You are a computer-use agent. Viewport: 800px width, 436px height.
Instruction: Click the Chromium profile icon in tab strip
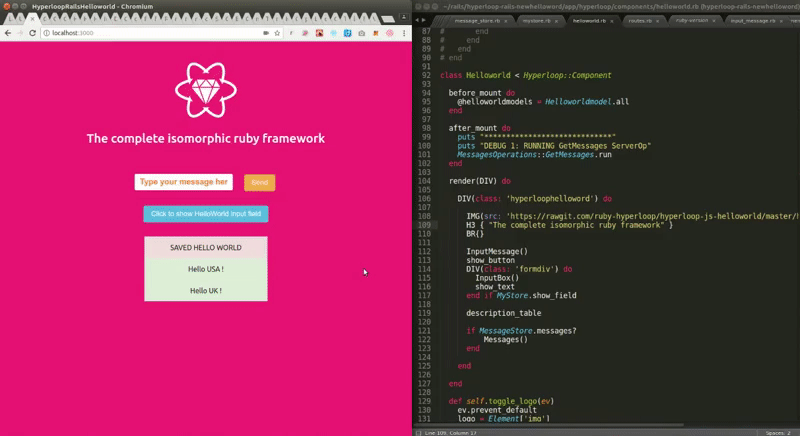click(404, 17)
